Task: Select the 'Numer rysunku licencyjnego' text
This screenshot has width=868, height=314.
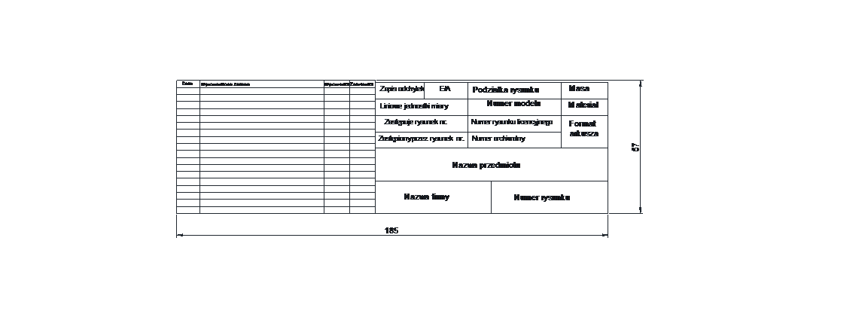Action: point(512,122)
